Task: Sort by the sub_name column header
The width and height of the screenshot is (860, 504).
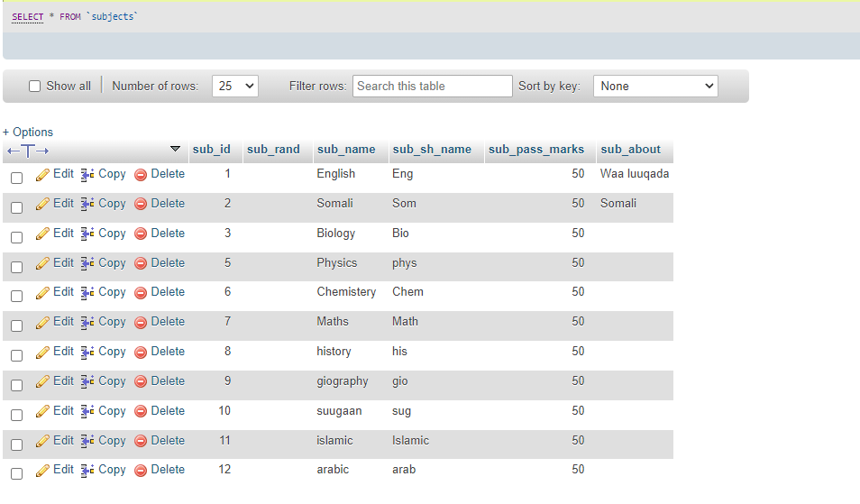Action: [x=346, y=149]
